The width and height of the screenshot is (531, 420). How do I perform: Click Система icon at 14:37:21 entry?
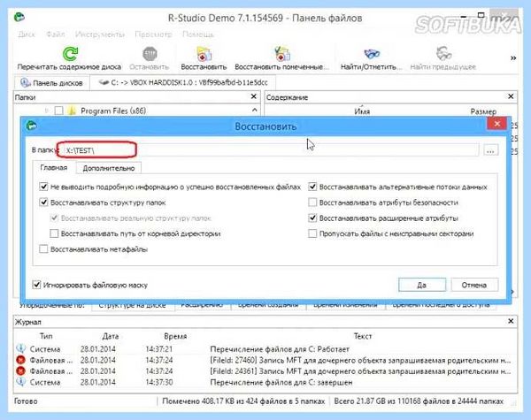click(x=21, y=348)
